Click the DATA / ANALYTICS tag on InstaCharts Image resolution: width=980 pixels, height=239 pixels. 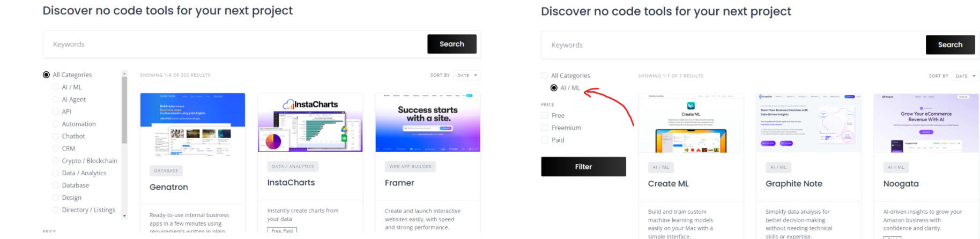(x=293, y=167)
